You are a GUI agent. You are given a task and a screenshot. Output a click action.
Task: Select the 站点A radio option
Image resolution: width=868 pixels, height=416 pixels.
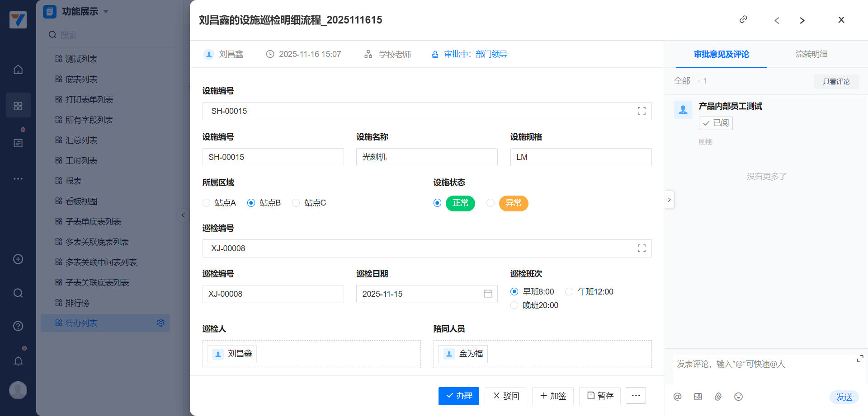pyautogui.click(x=207, y=203)
